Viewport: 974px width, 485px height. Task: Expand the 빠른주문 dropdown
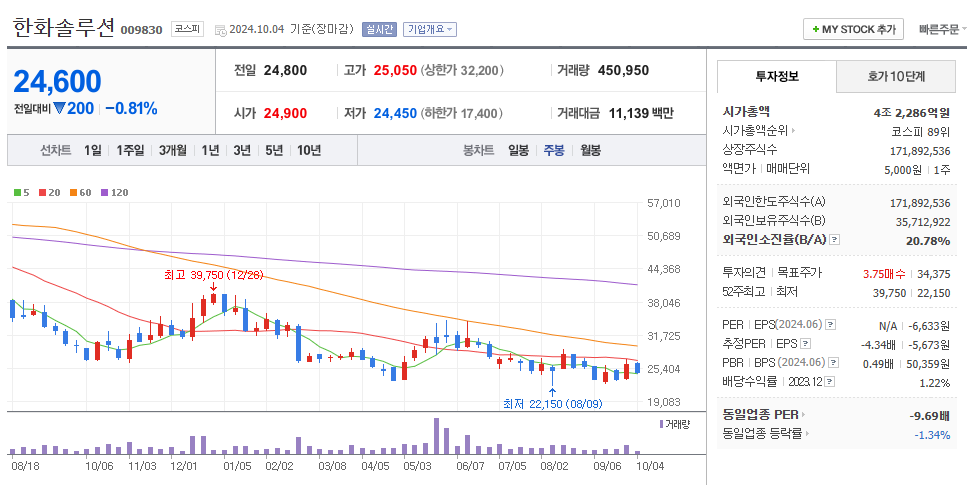[x=942, y=29]
